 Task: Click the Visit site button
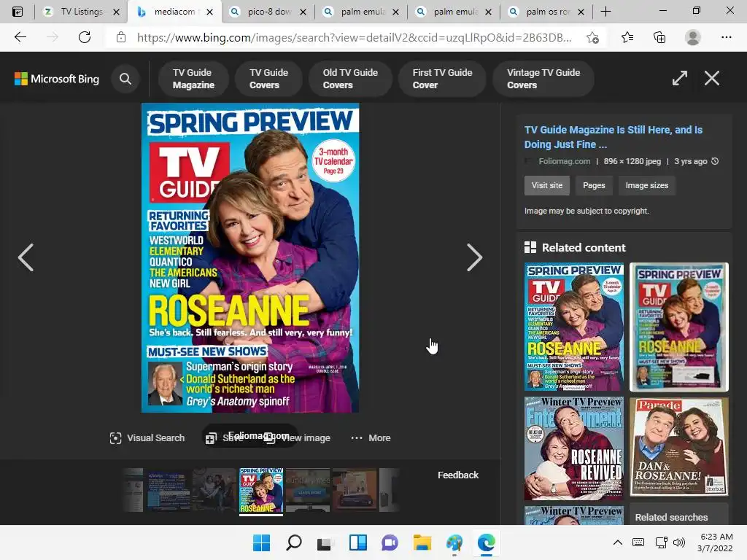(547, 185)
